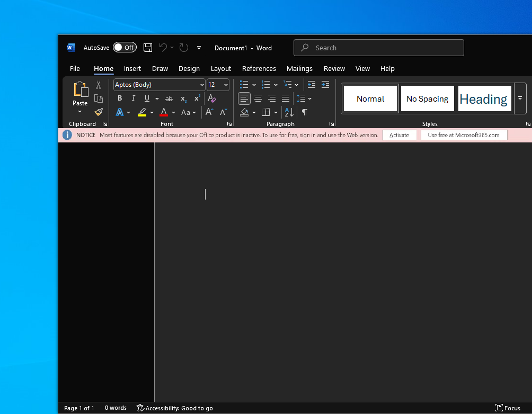The width and height of the screenshot is (532, 414).
Task: Select the Center alignment icon
Action: pos(258,98)
